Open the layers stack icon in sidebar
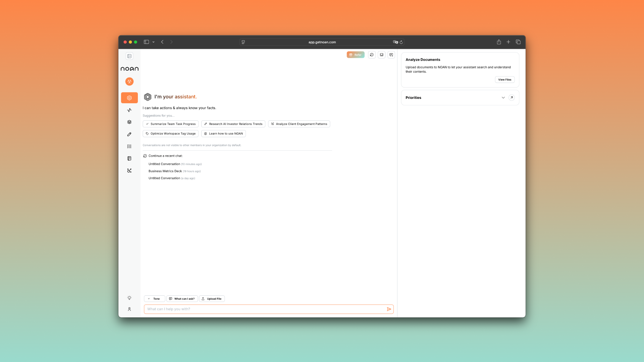Screen dimensions: 644x362 point(129,122)
